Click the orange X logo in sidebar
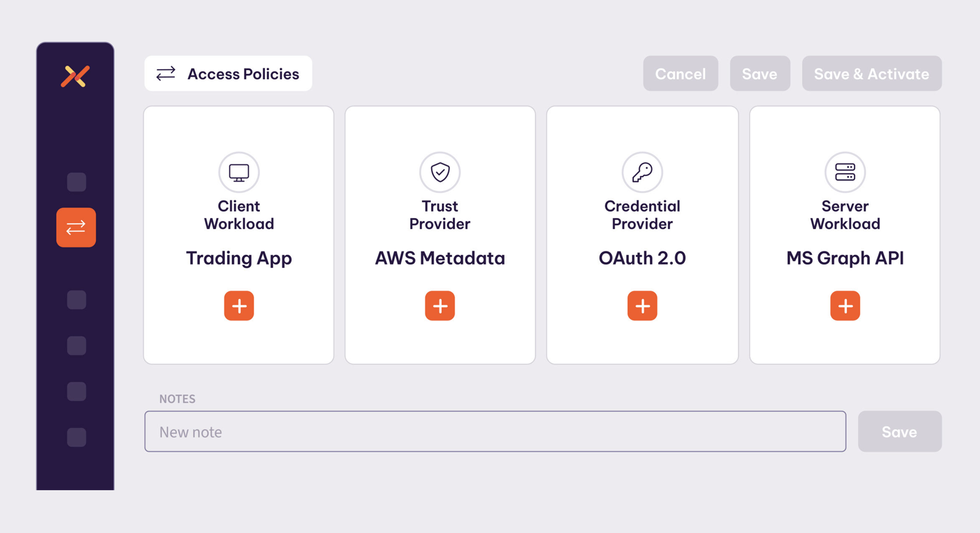This screenshot has height=533, width=980. (75, 77)
